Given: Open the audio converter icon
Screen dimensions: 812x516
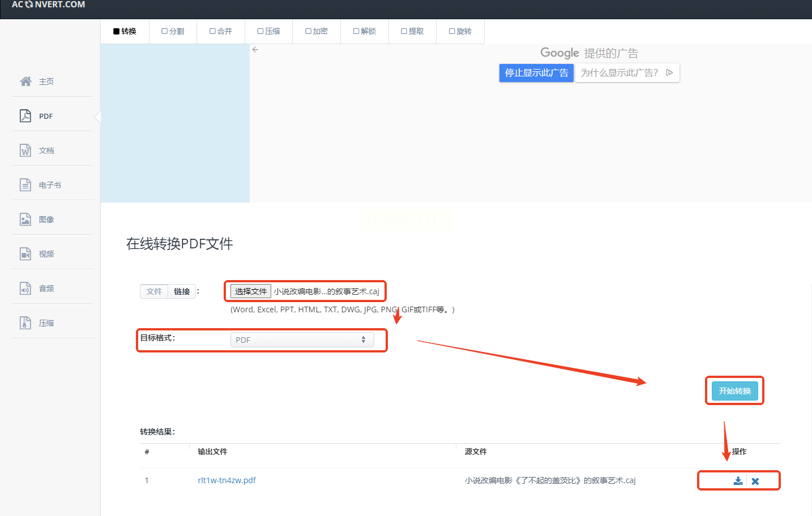Looking at the screenshot, I should [x=25, y=289].
